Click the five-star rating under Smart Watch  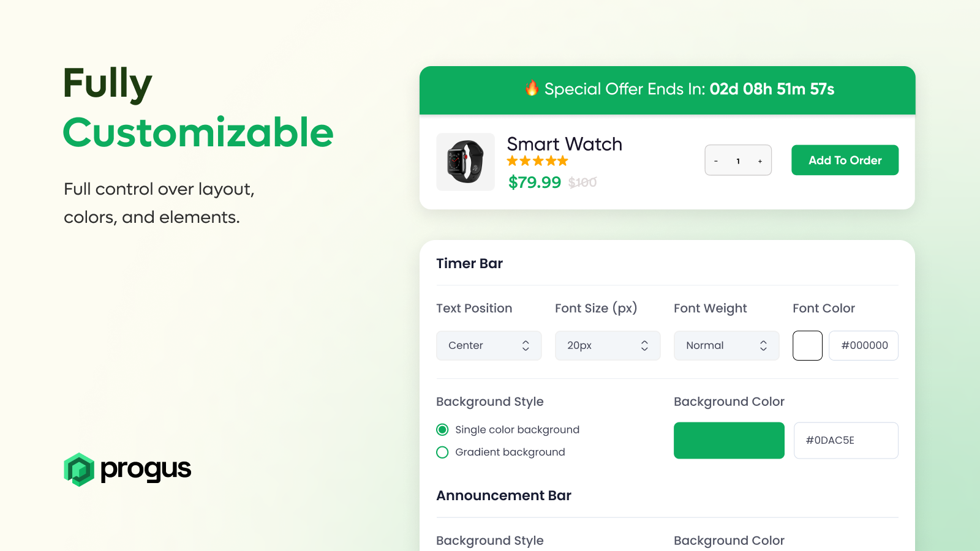[x=537, y=161]
